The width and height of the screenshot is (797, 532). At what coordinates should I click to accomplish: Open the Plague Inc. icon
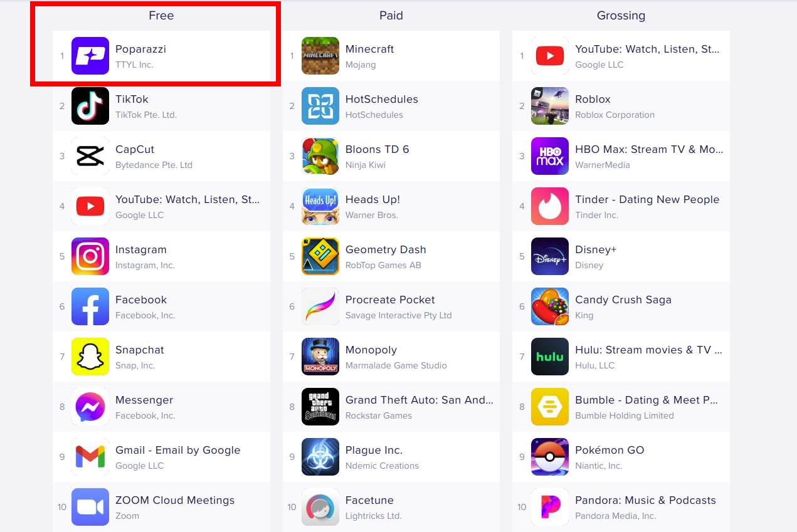(x=320, y=457)
